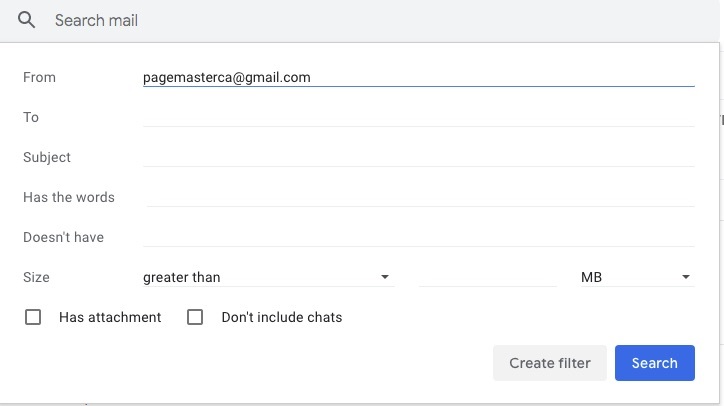Click the Has the words input field

[x=418, y=197]
